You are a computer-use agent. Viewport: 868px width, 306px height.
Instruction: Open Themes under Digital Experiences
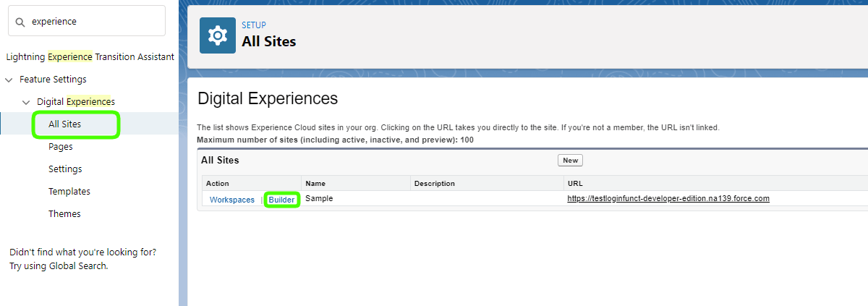(x=64, y=214)
